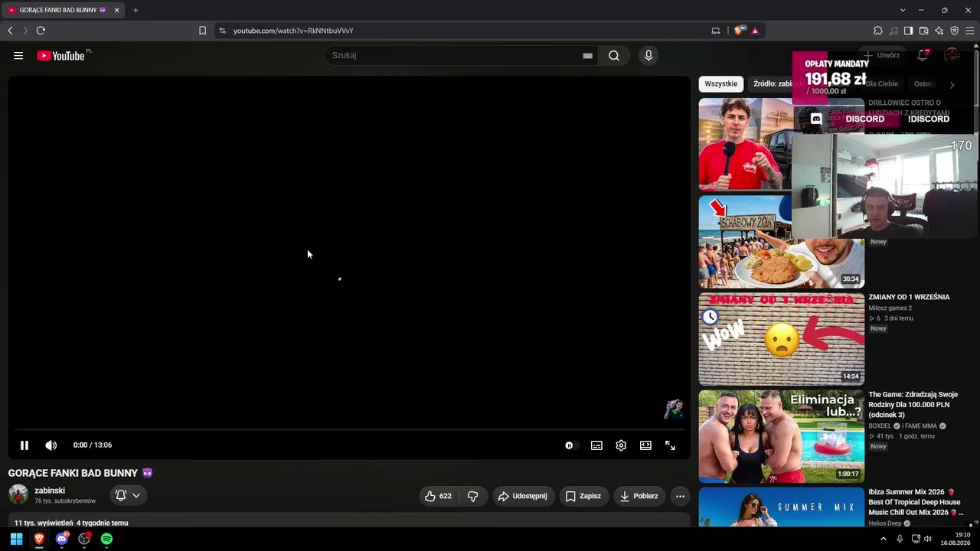980x551 pixels.
Task: Open the zabinski channel name link
Action: [x=50, y=491]
